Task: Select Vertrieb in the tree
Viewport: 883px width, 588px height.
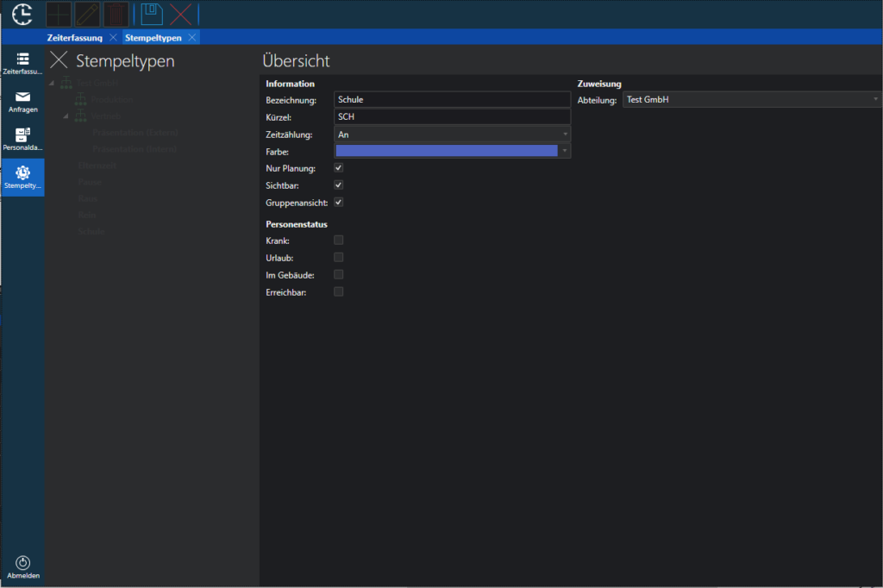Action: click(x=106, y=116)
